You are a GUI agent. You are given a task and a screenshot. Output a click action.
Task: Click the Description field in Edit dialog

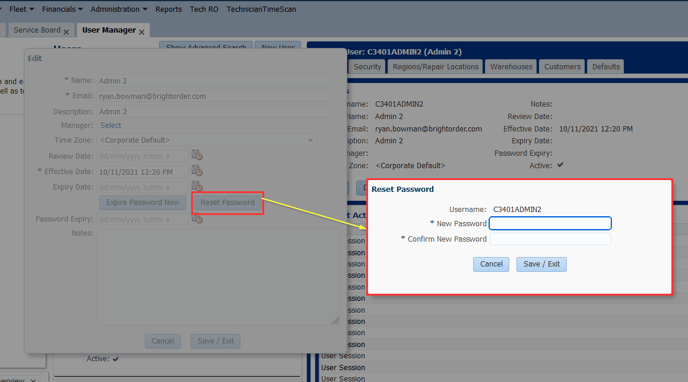click(216, 111)
